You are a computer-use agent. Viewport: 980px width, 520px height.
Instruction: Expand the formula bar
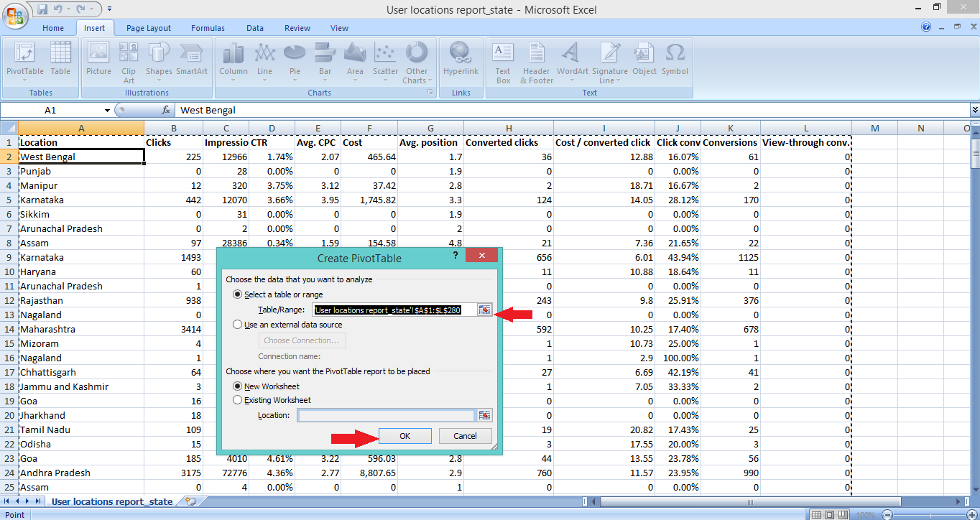point(974,110)
